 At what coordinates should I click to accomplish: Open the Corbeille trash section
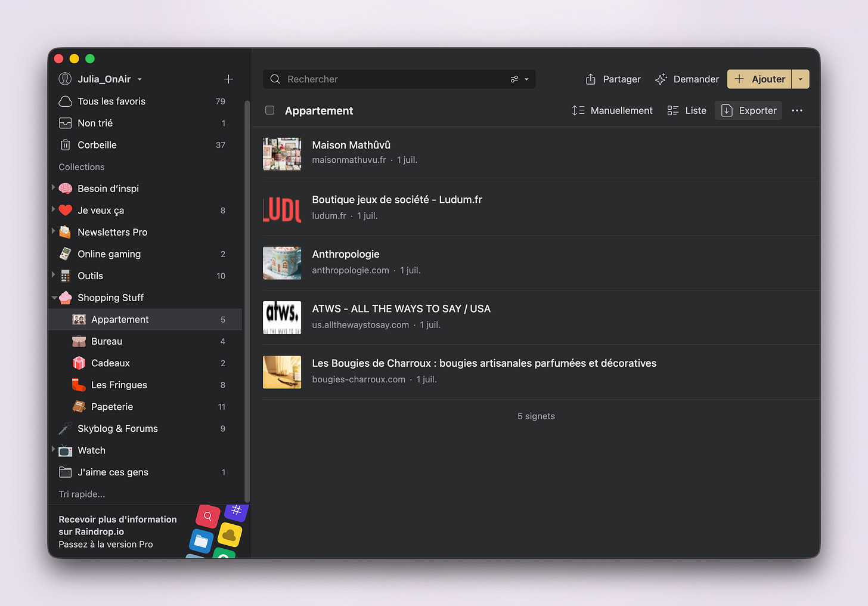(x=145, y=145)
